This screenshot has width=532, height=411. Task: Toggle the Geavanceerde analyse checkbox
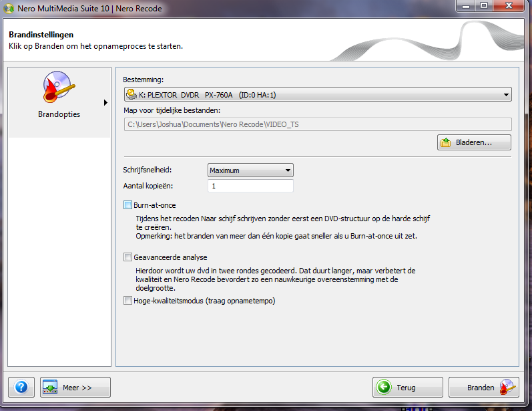pyautogui.click(x=127, y=257)
